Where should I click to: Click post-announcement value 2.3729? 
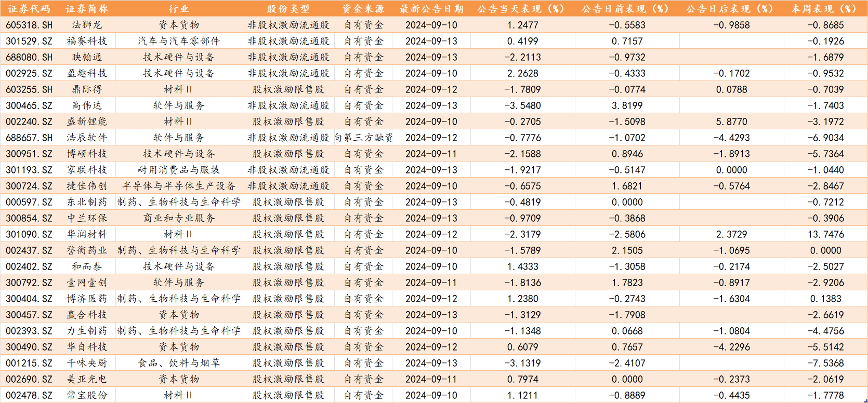click(x=732, y=234)
